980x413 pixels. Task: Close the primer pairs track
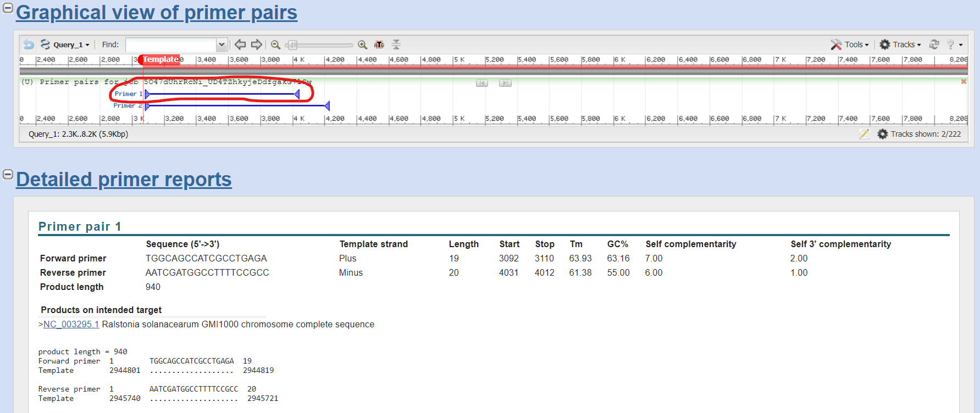pos(963,82)
